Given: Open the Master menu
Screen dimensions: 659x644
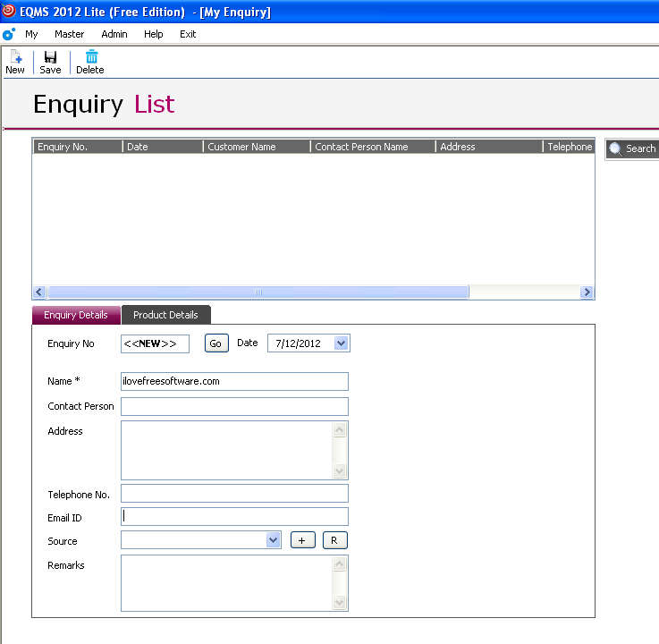Looking at the screenshot, I should tap(70, 34).
